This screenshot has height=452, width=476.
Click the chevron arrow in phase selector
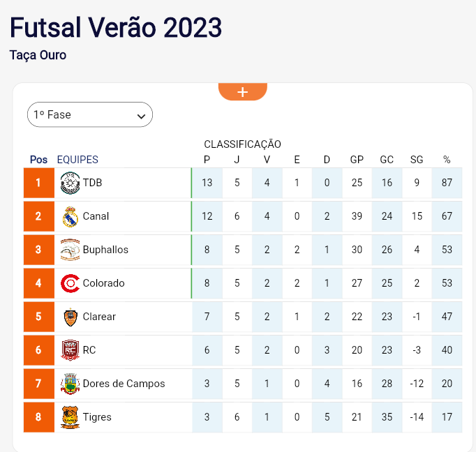pyautogui.click(x=141, y=116)
